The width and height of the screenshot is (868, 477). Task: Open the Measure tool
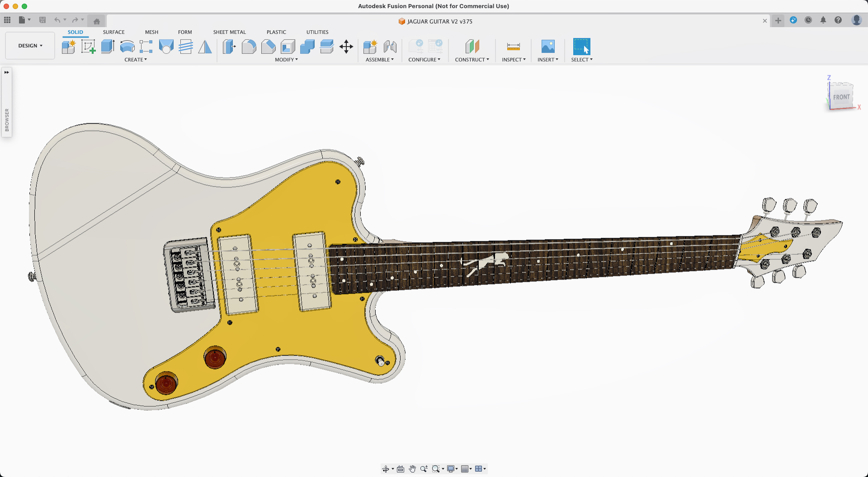point(513,47)
